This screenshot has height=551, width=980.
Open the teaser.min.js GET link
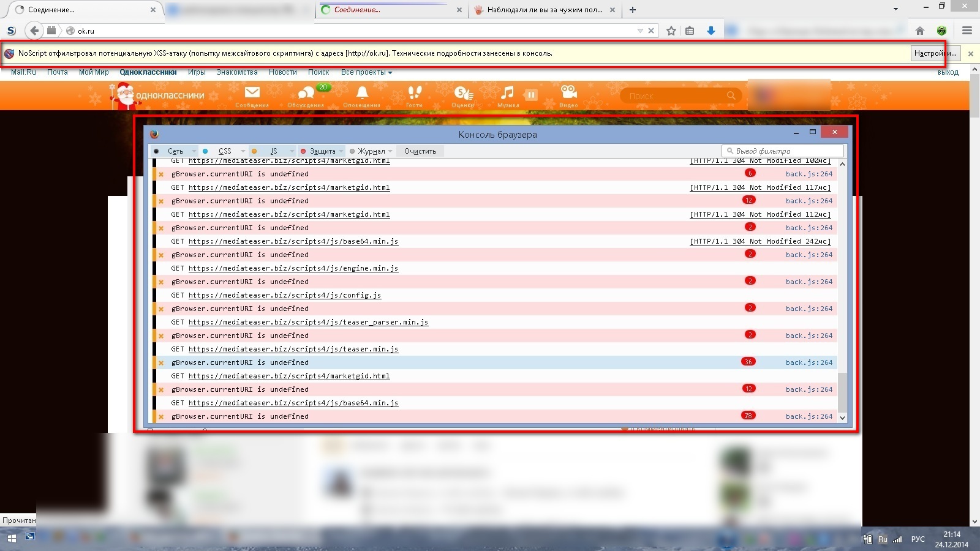tap(293, 349)
